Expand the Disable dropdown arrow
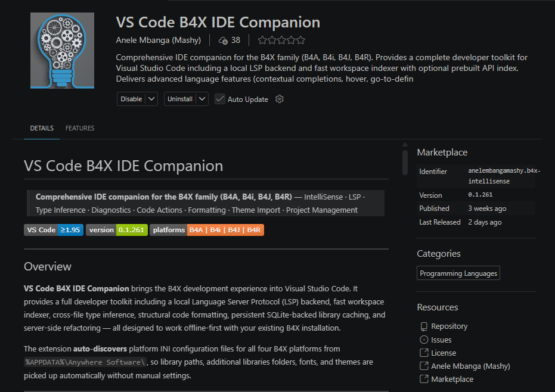Image resolution: width=555 pixels, height=392 pixels. (x=151, y=99)
